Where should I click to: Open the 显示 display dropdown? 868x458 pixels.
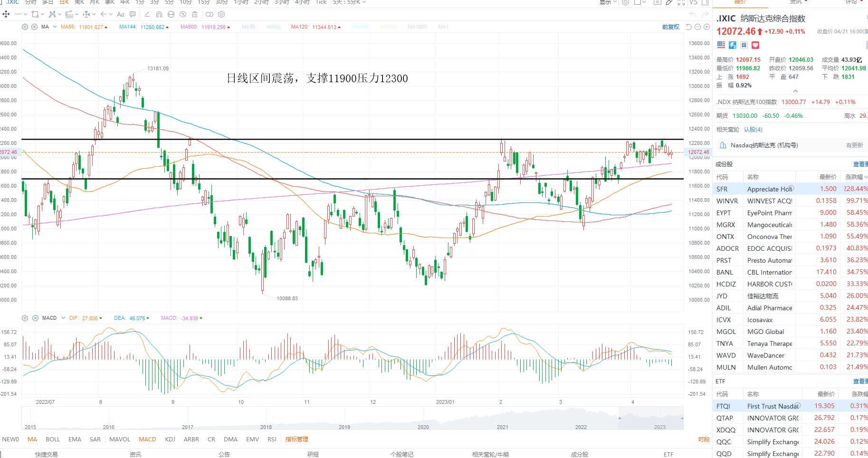tap(608, 2)
